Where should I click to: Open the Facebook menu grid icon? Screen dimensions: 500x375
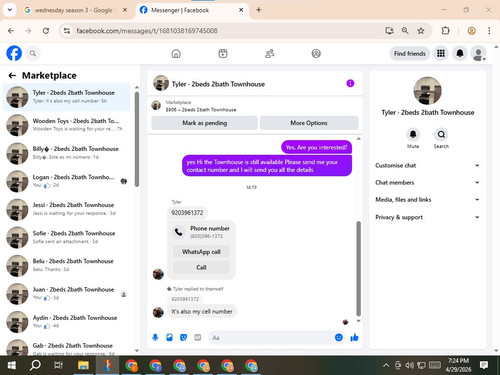(441, 53)
